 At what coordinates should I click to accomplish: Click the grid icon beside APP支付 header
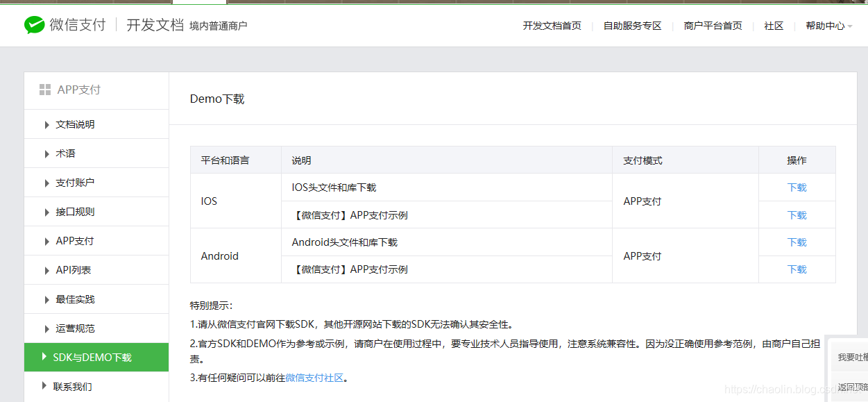(x=44, y=89)
